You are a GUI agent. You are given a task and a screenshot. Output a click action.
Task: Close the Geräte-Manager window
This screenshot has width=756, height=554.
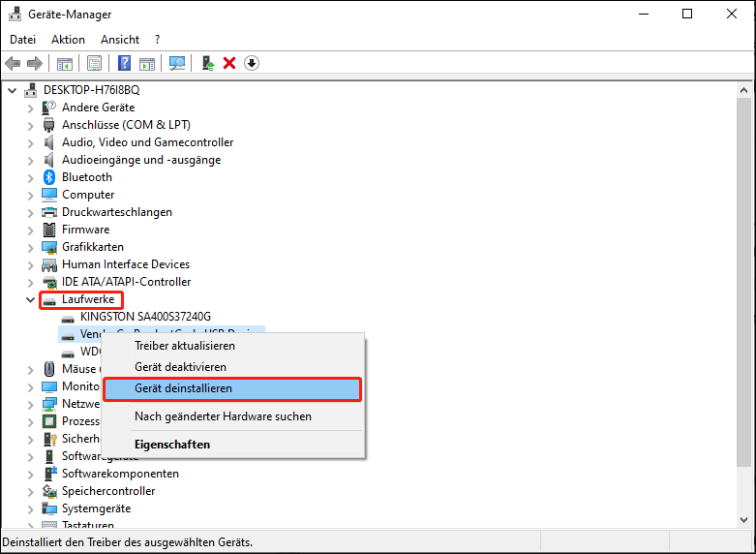click(732, 14)
